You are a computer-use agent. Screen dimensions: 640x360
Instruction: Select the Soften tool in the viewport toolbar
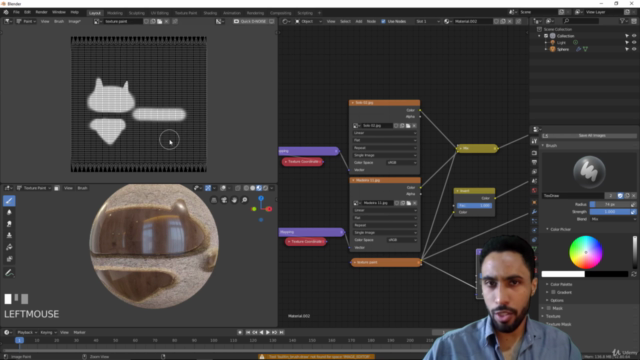coord(9,212)
